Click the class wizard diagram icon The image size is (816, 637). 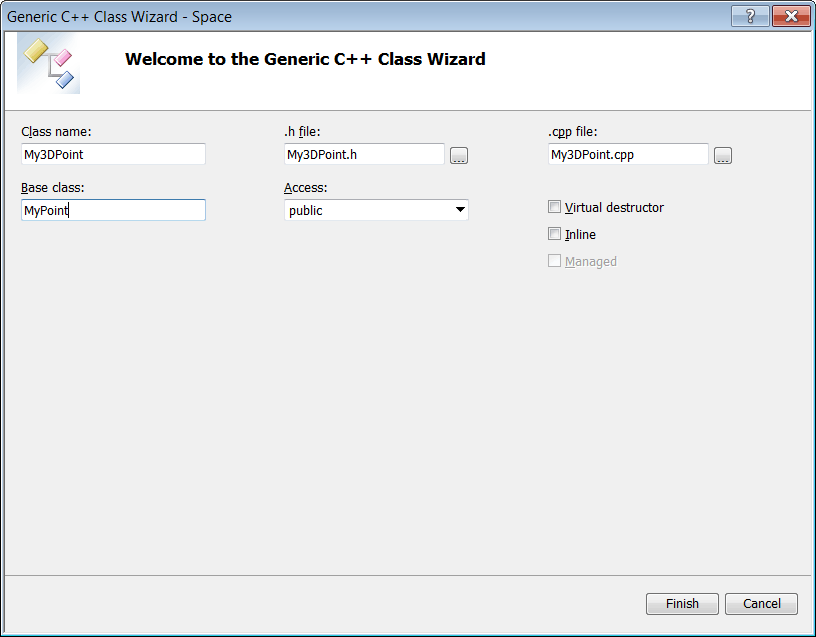[48, 63]
